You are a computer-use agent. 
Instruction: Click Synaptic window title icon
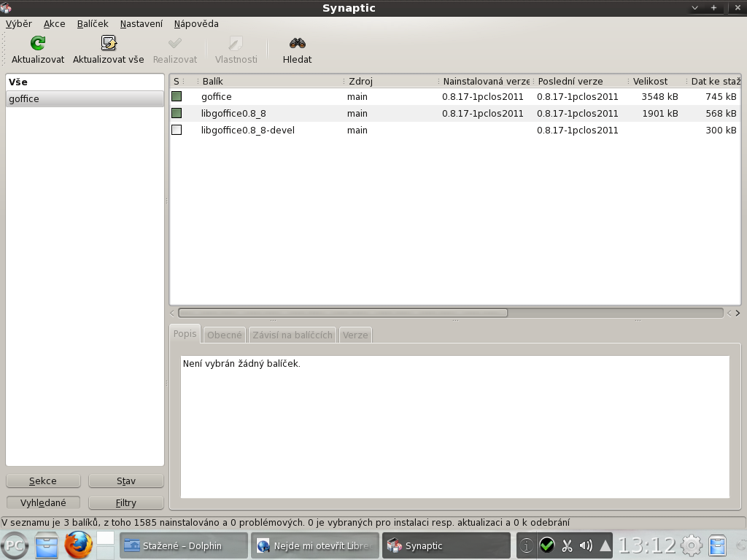point(6,7)
